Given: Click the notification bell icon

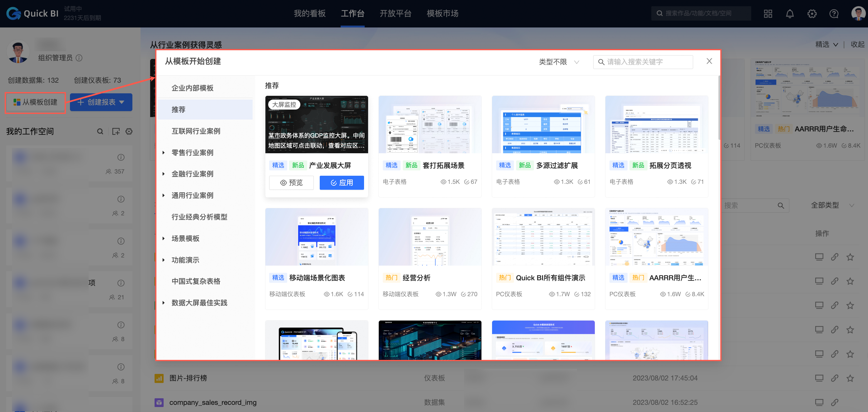Looking at the screenshot, I should 790,13.
